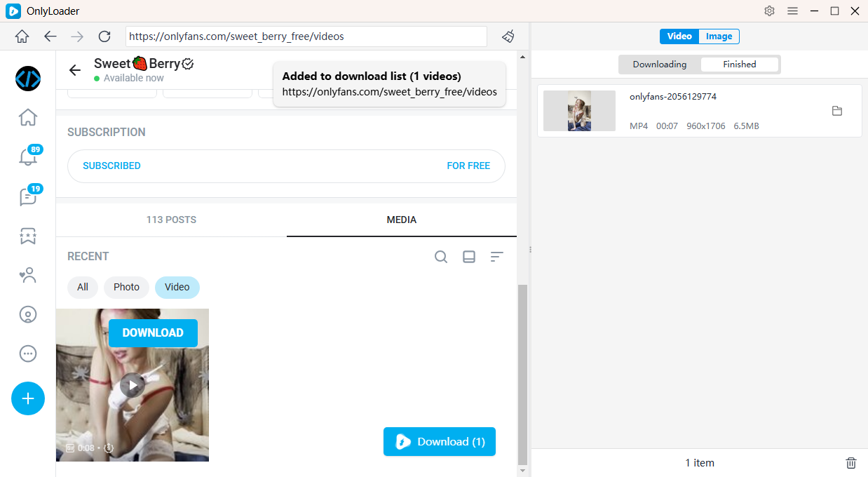Navigate back in the browser
The width and height of the screenshot is (868, 477).
click(50, 36)
